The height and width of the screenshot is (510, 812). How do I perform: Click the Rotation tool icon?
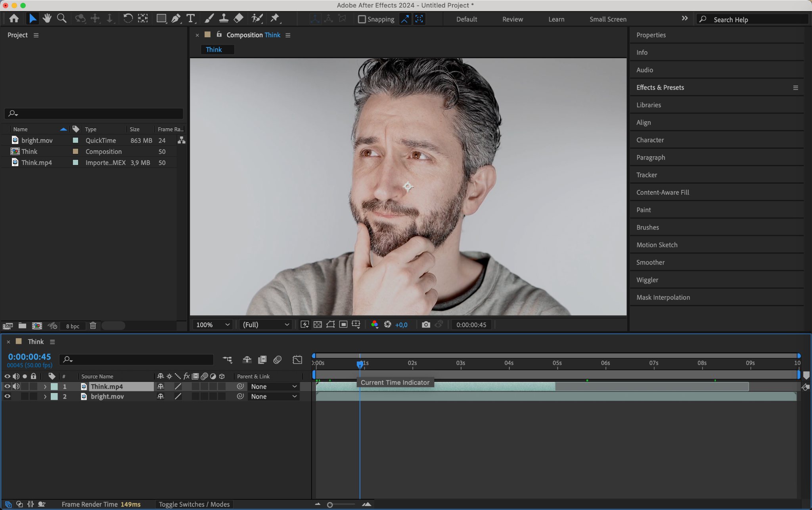(128, 19)
